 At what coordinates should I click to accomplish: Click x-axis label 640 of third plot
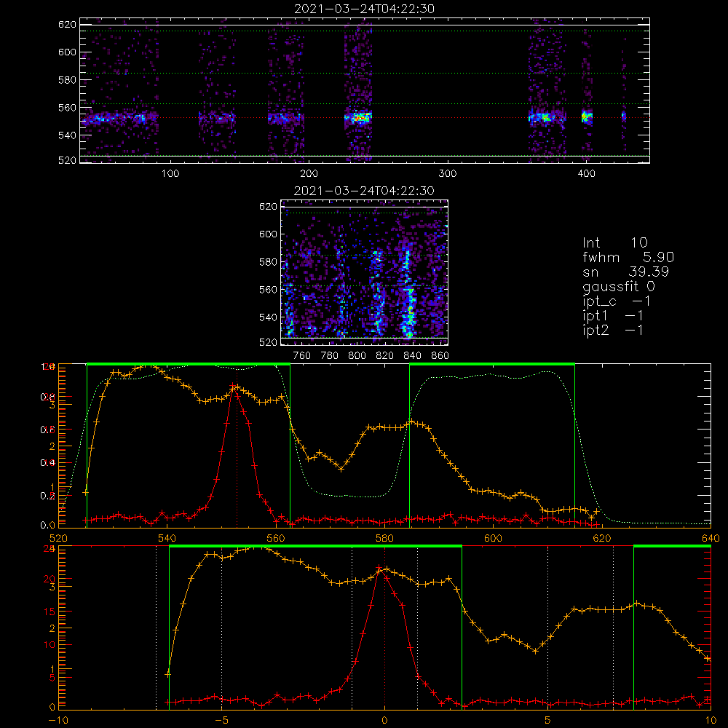click(711, 538)
